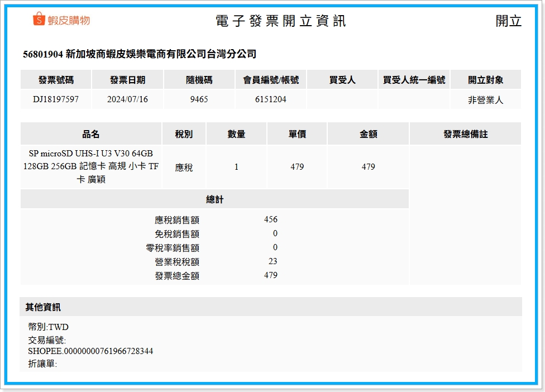Click the 開立 status label at top right
Image resolution: width=545 pixels, height=392 pixels.
point(508,21)
